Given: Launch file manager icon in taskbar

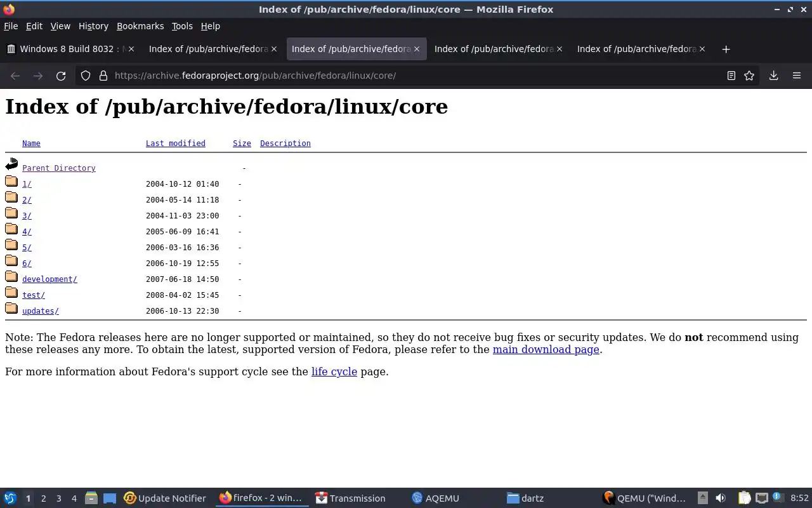Looking at the screenshot, I should click(91, 498).
